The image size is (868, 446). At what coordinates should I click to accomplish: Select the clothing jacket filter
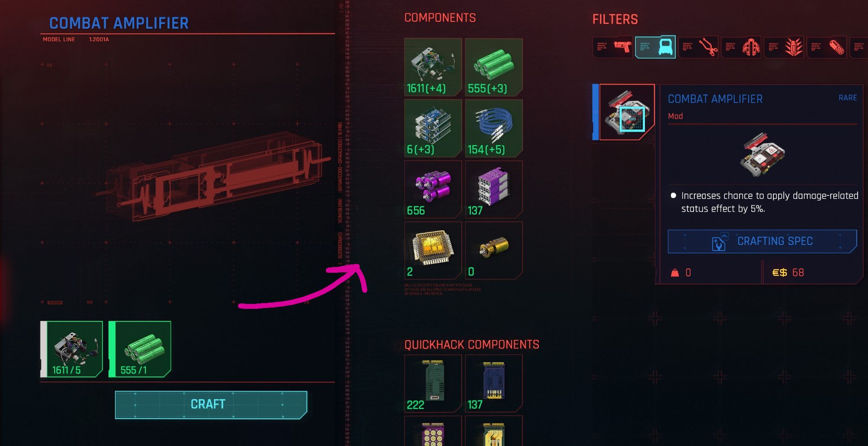coord(741,47)
